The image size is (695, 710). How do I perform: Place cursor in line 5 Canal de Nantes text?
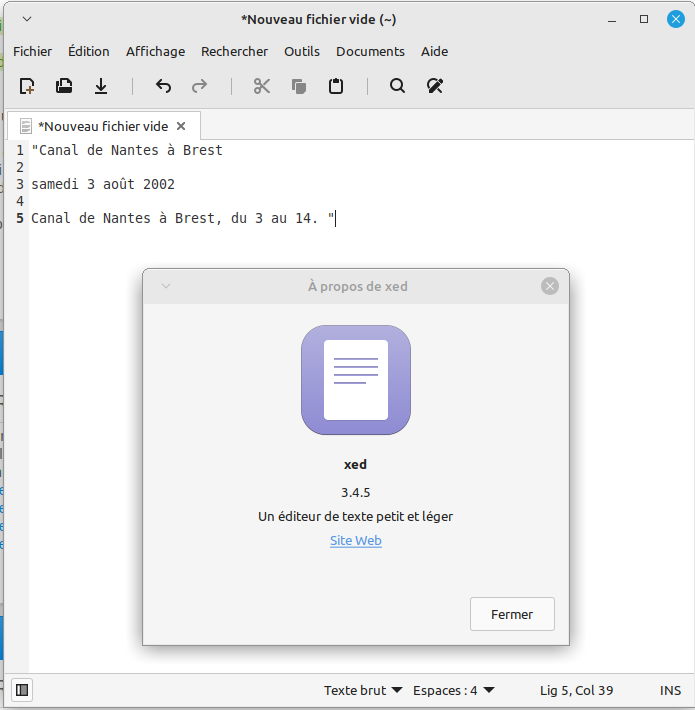pyautogui.click(x=183, y=218)
